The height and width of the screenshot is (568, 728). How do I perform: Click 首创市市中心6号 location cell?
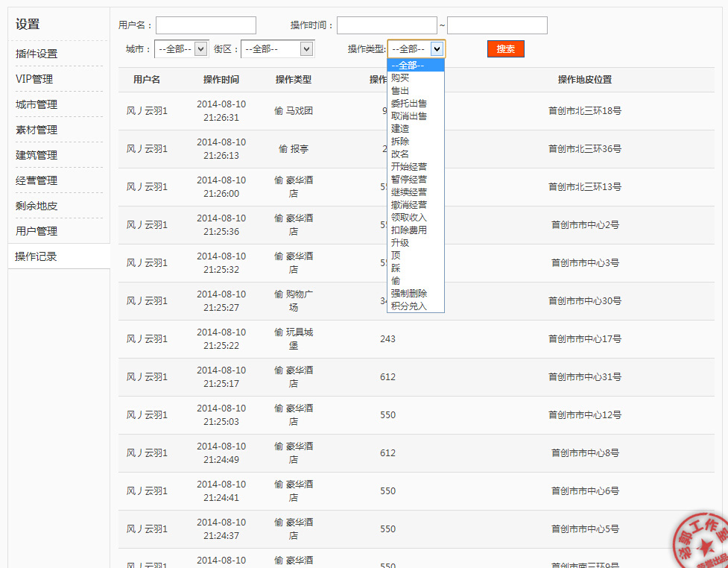585,491
